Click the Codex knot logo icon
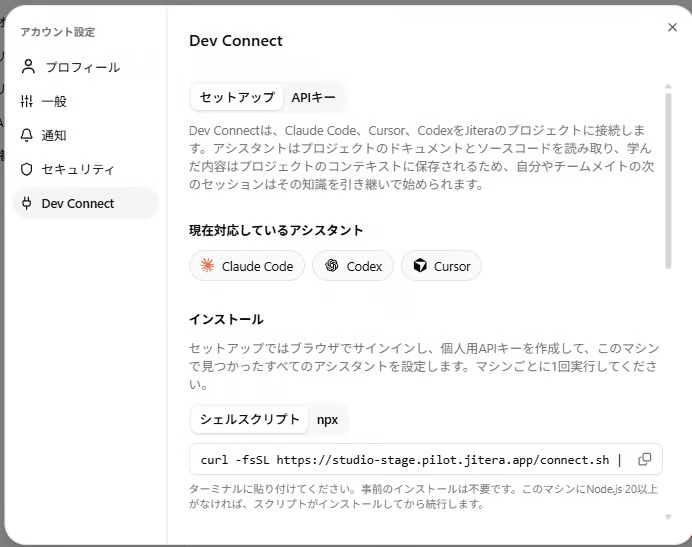This screenshot has height=547, width=692. point(331,265)
